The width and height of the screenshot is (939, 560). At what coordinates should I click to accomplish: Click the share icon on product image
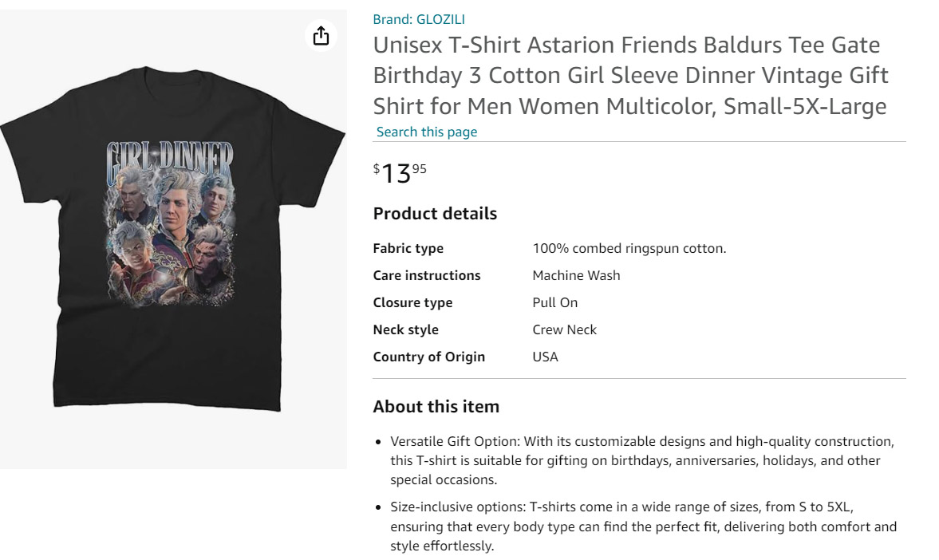pos(321,35)
